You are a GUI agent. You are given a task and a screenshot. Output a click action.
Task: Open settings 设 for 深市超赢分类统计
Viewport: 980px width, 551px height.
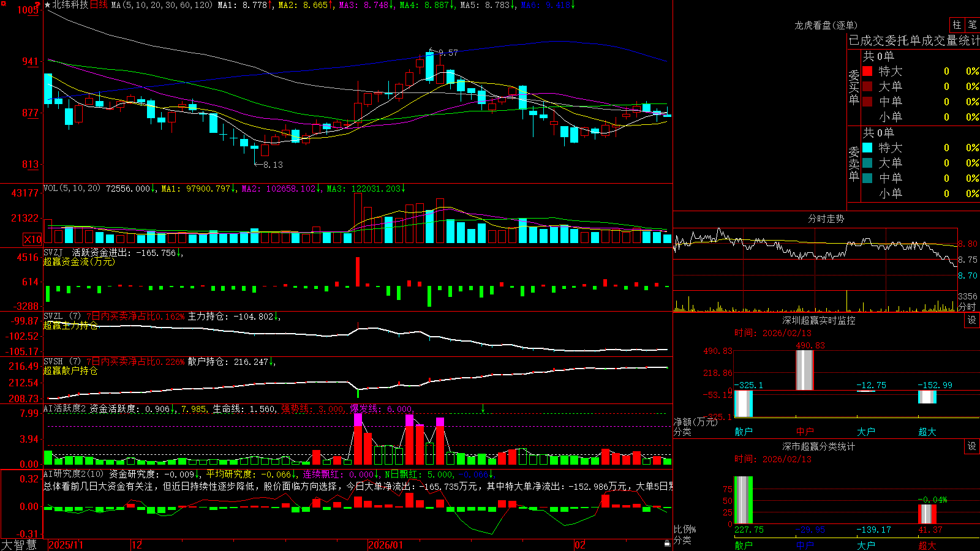972,446
